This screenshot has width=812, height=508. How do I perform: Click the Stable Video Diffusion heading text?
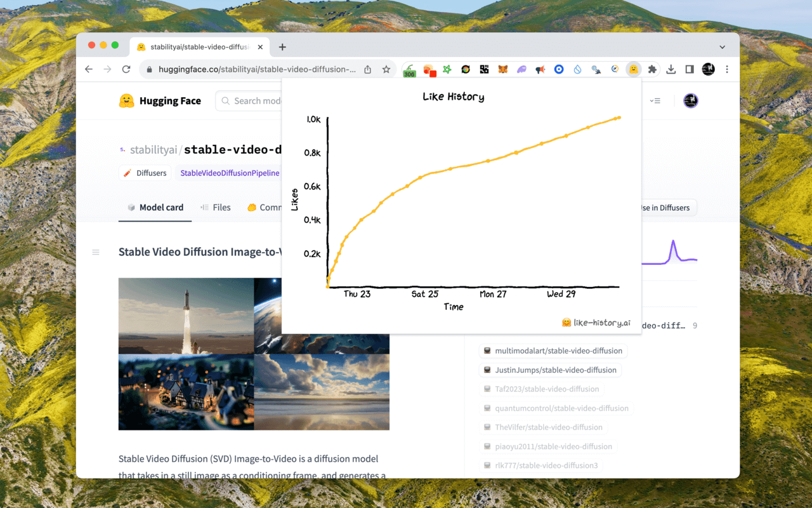click(200, 252)
